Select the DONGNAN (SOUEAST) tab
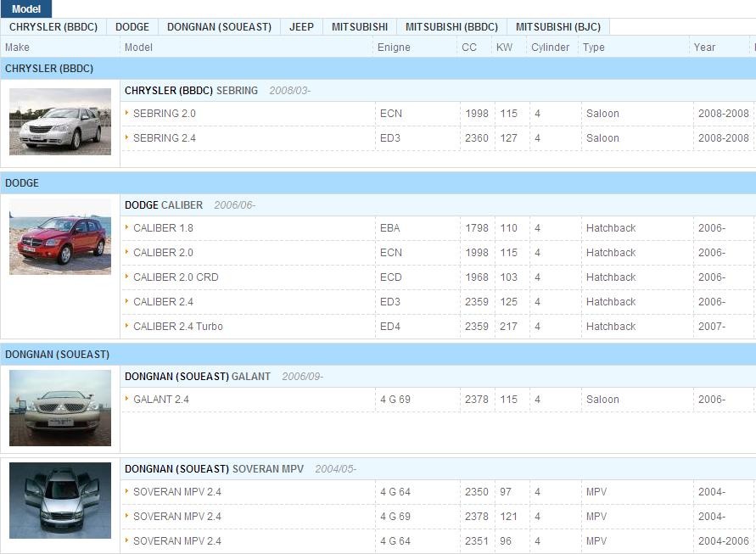The height and width of the screenshot is (554, 756). [219, 27]
